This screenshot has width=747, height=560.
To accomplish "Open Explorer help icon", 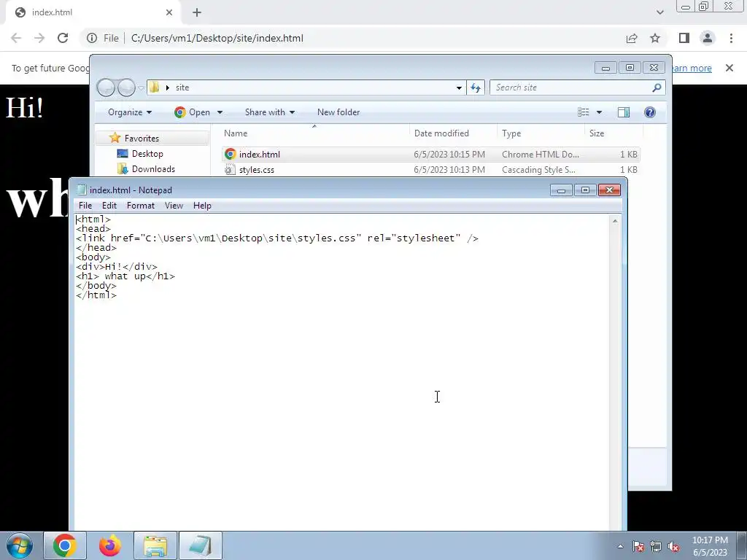I will (x=650, y=112).
